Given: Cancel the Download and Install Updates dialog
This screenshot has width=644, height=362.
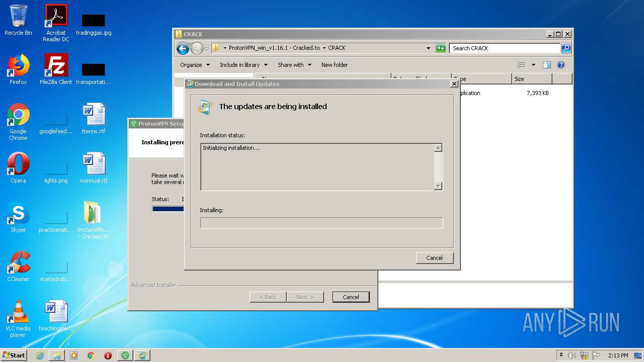Looking at the screenshot, I should point(435,258).
